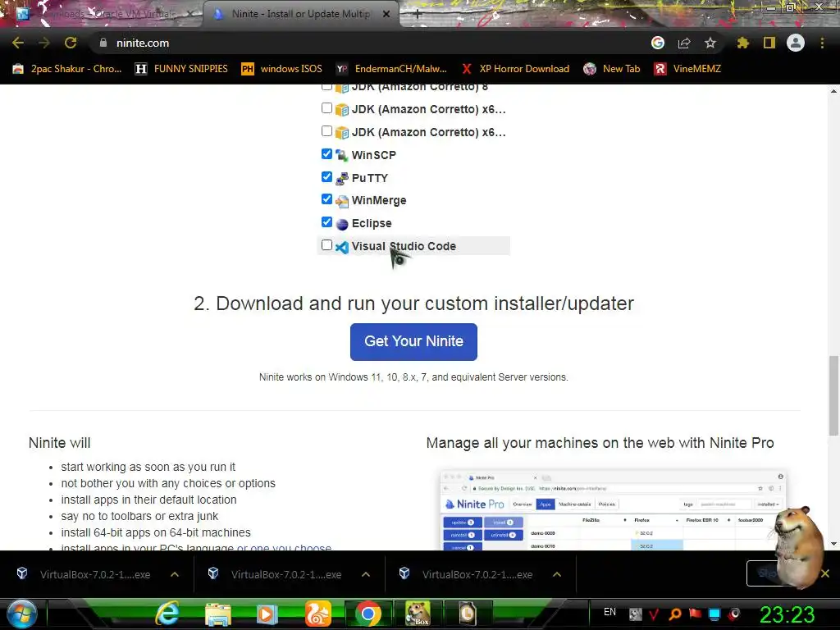
Task: Select the Visual Studio Code label
Action: pyautogui.click(x=404, y=246)
